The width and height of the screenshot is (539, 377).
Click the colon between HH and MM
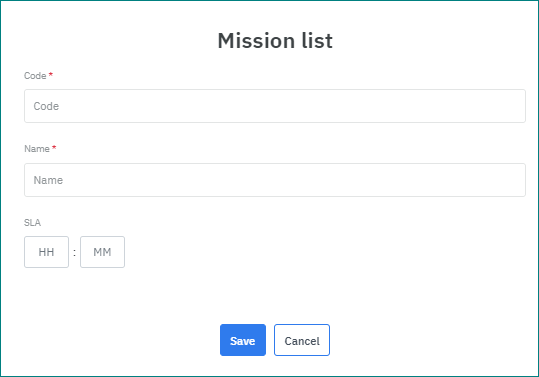(74, 253)
